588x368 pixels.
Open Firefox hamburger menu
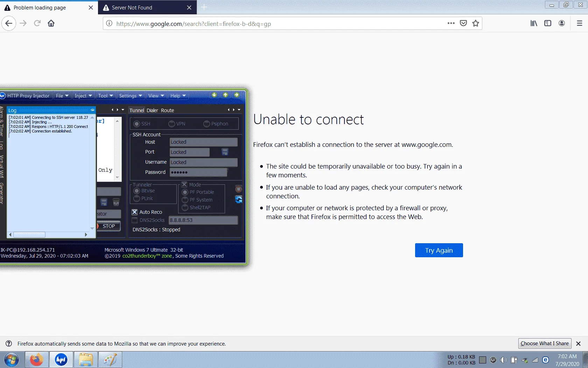coord(580,23)
